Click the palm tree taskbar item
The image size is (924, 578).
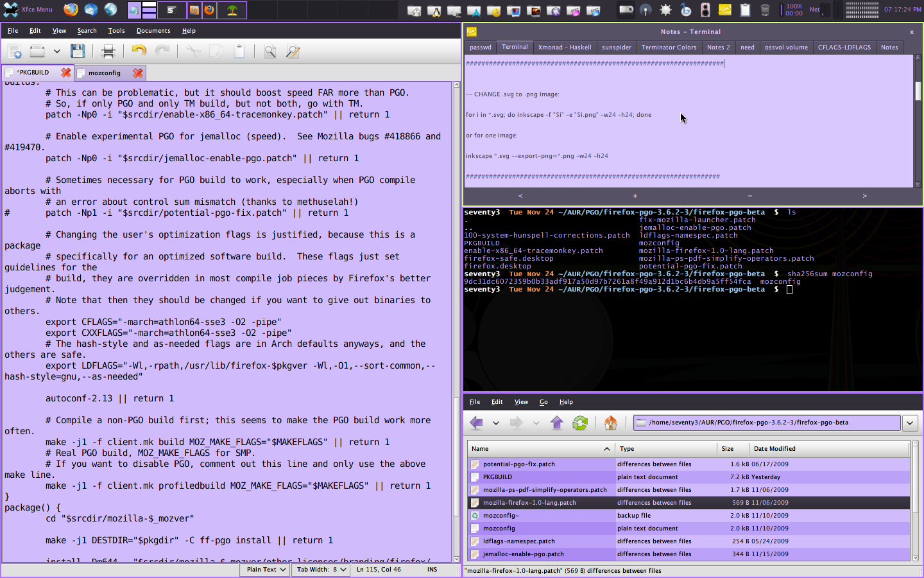pyautogui.click(x=232, y=10)
